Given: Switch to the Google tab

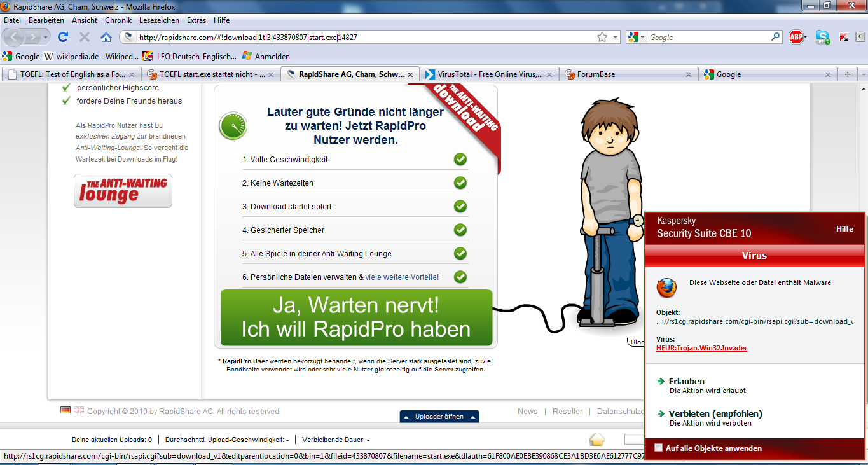Looking at the screenshot, I should coord(768,74).
